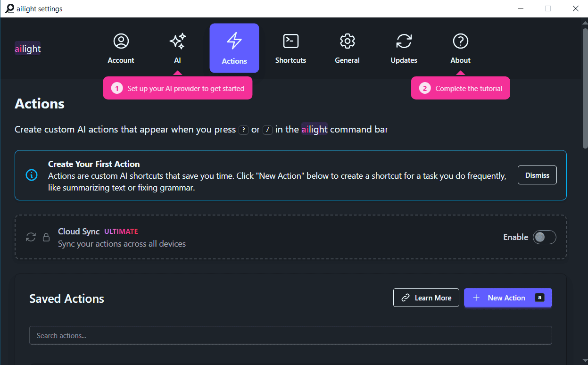Click the 'Complete the tutorial' hint
Screen dimensions: 588x365
coord(460,88)
